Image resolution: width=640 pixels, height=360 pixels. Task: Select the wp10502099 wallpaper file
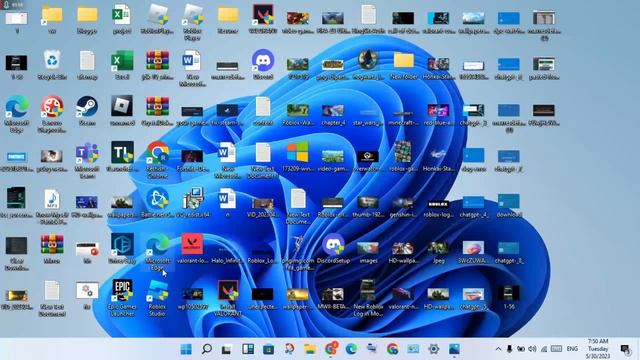(x=192, y=298)
